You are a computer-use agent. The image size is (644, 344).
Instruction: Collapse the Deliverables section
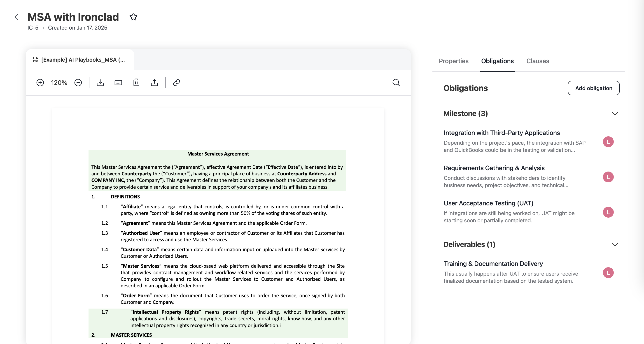pyautogui.click(x=615, y=245)
